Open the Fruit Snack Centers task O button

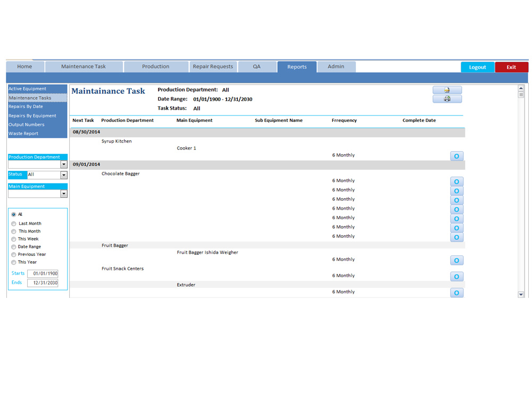(x=456, y=277)
